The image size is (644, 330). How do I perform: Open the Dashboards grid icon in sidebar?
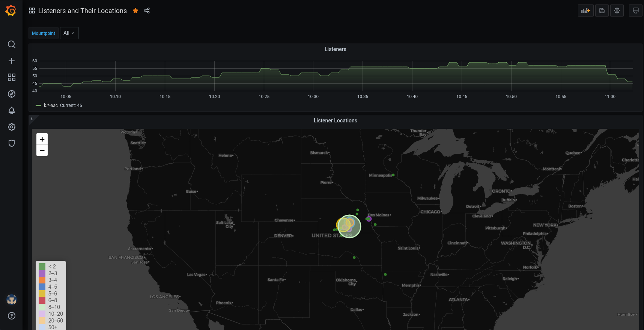pyautogui.click(x=12, y=77)
